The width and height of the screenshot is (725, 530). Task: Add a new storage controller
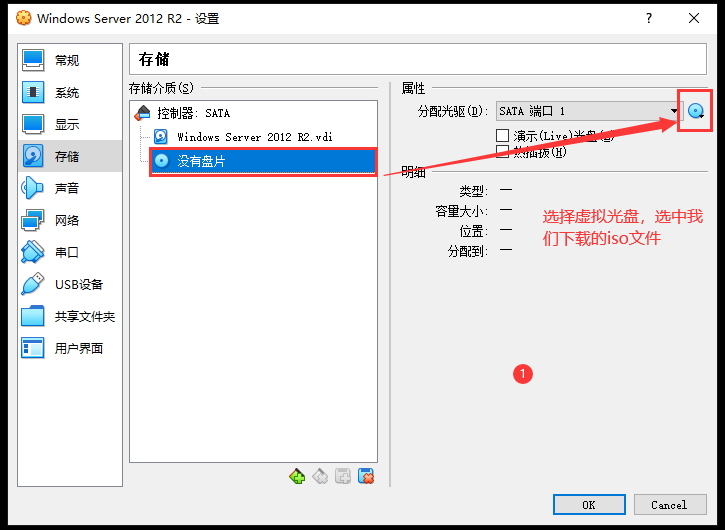pyautogui.click(x=297, y=476)
